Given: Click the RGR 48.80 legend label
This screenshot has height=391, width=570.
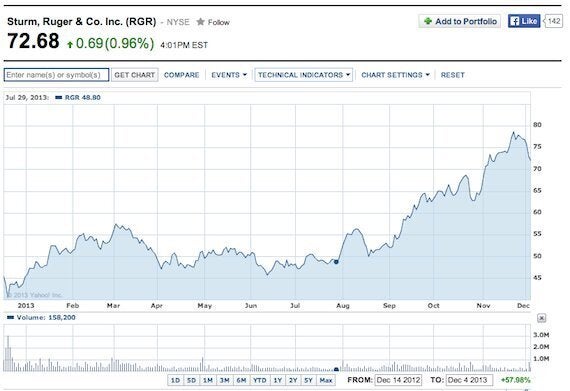Looking at the screenshot, I should coord(83,97).
